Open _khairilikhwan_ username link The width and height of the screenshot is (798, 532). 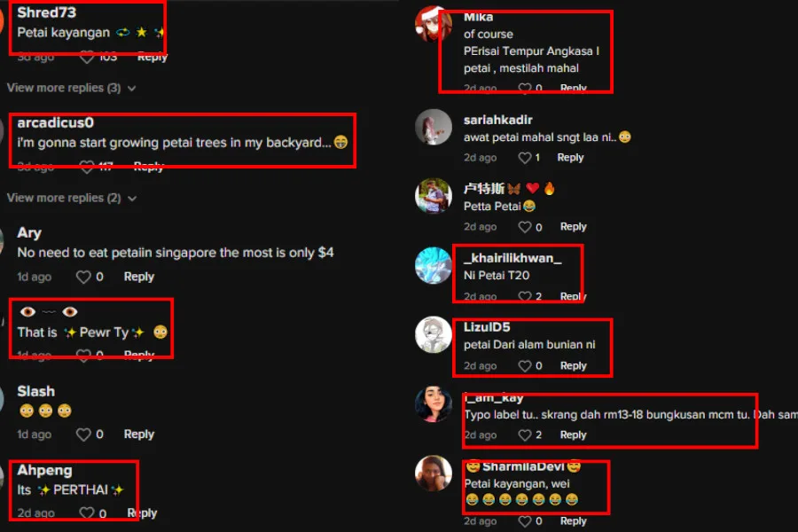click(x=512, y=258)
